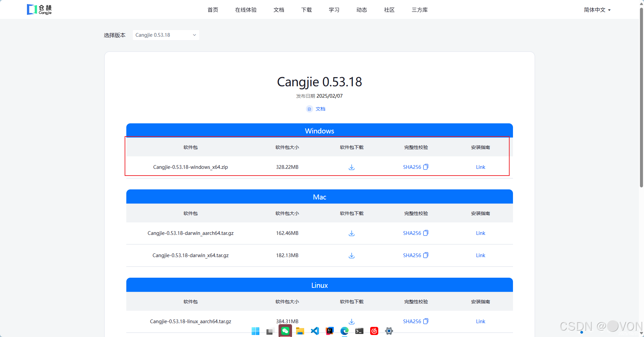Click the Windows section header
This screenshot has width=644, height=337.
click(x=320, y=131)
